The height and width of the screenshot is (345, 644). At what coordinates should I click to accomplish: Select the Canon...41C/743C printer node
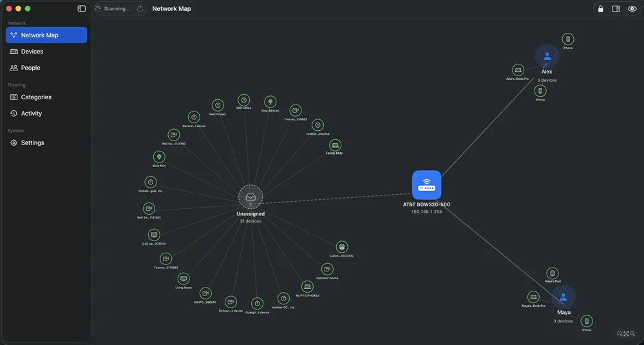pos(342,247)
